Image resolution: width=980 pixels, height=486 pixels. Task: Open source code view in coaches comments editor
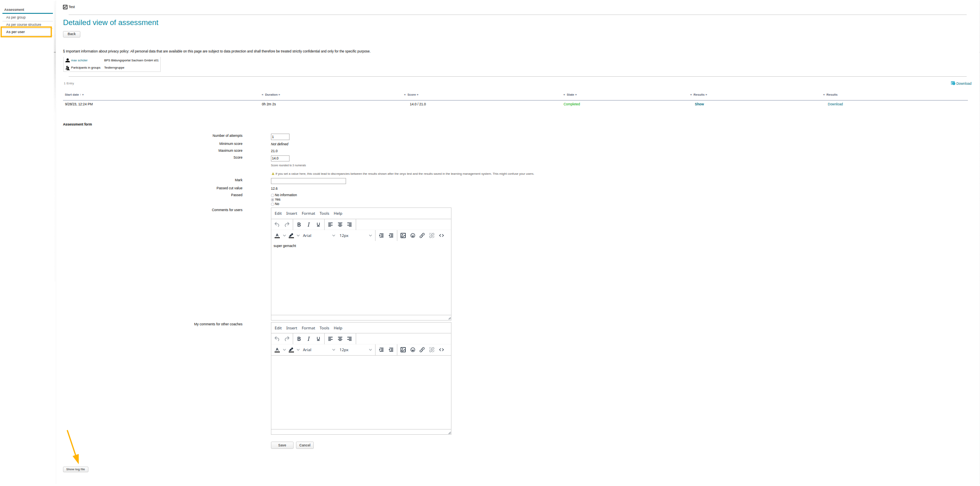coord(441,350)
